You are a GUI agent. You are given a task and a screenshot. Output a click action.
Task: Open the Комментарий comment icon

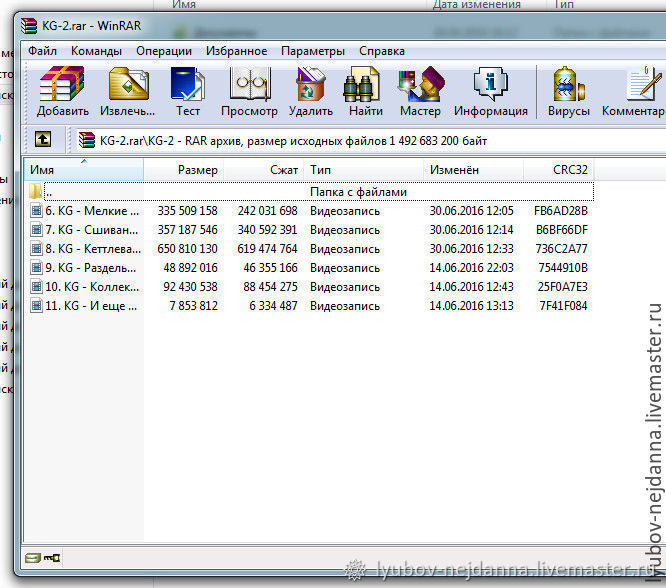point(644,84)
